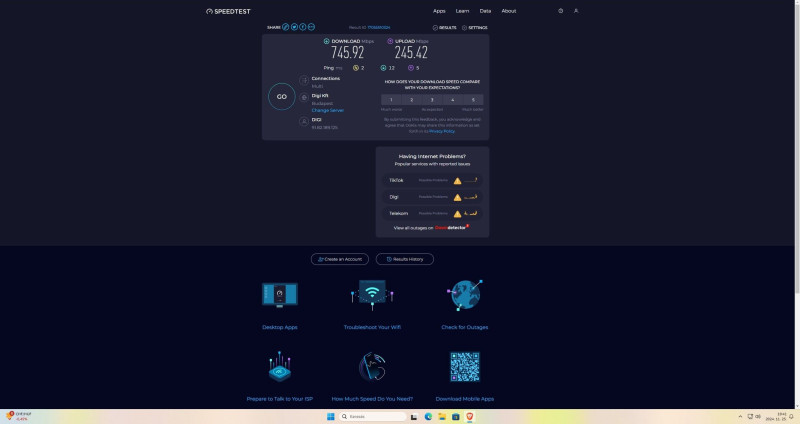Open the user account icon
Screen dimensions: 800x424
click(x=576, y=11)
